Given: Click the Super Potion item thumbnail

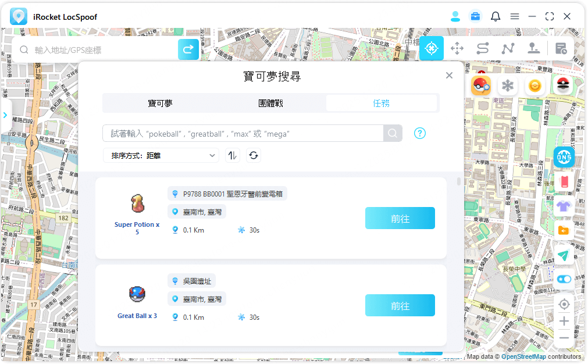Looking at the screenshot, I should pyautogui.click(x=137, y=204).
